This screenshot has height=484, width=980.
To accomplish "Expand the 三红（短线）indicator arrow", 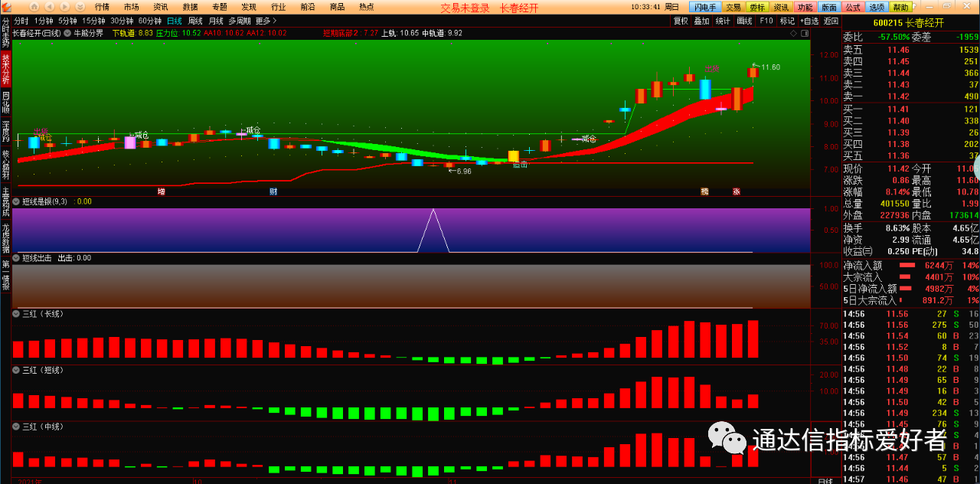I will coord(16,371).
